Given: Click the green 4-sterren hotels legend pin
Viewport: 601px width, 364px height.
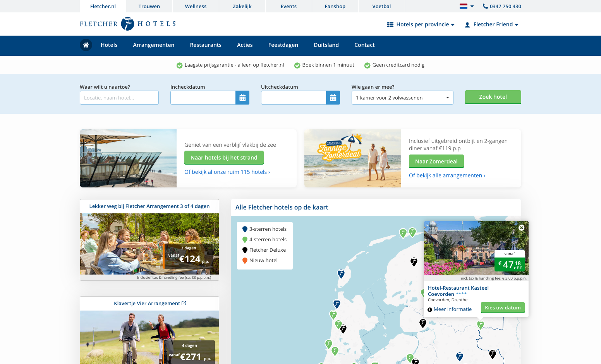Looking at the screenshot, I should click(245, 240).
